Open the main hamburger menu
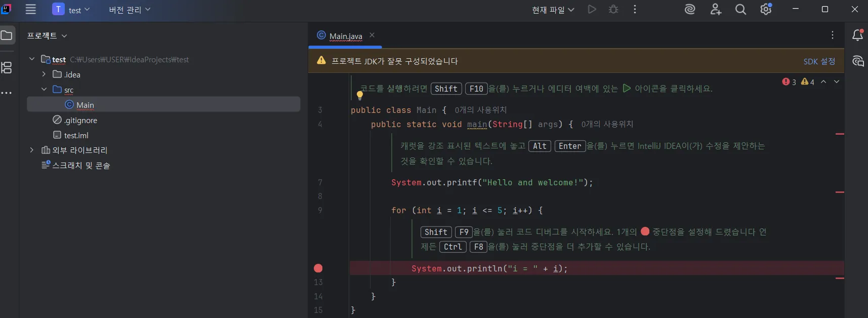Screen dimensions: 868x318 click(x=31, y=10)
